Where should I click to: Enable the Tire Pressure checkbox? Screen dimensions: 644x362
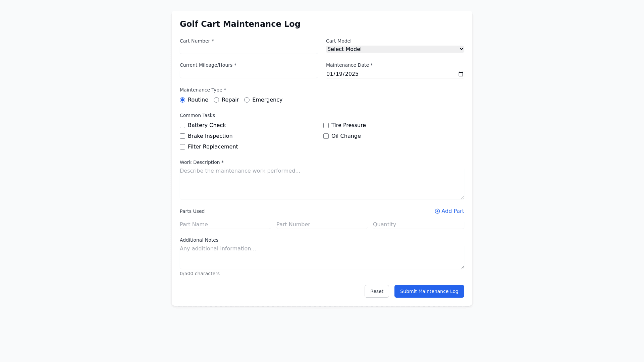[x=326, y=125]
